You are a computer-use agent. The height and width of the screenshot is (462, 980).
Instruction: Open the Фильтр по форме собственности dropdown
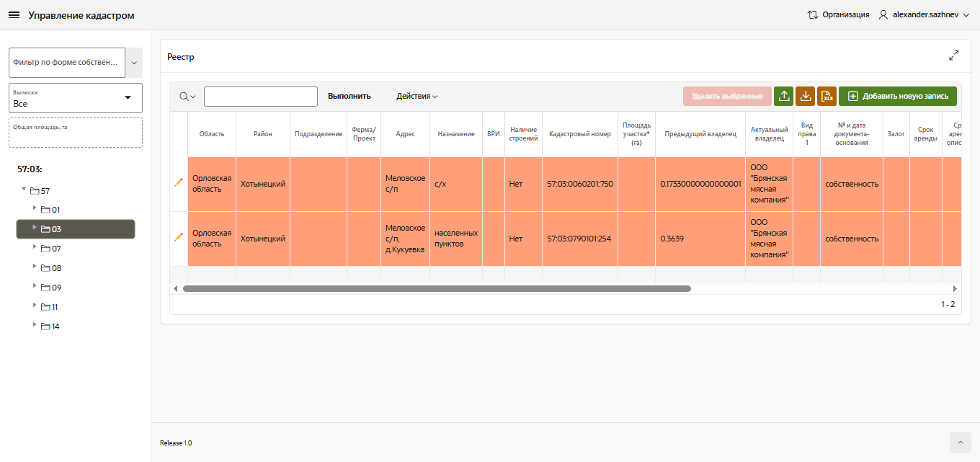coord(133,63)
